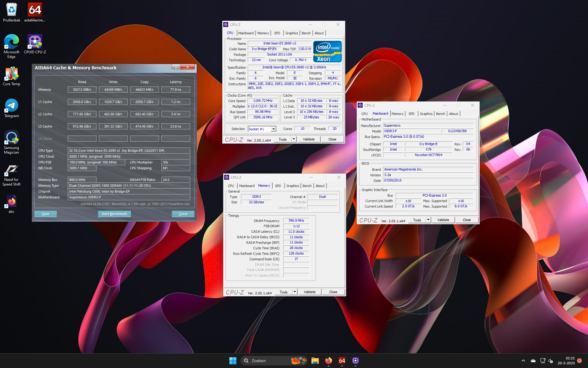Open the notification bell with badge
Image resolution: width=588 pixels, height=368 pixels.
point(579,361)
